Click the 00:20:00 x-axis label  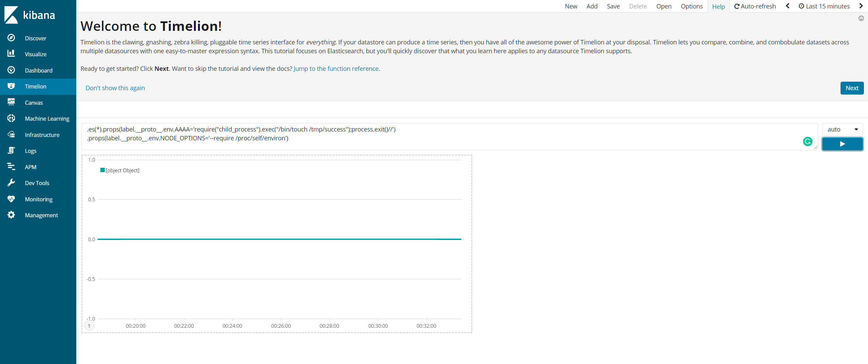coord(136,326)
